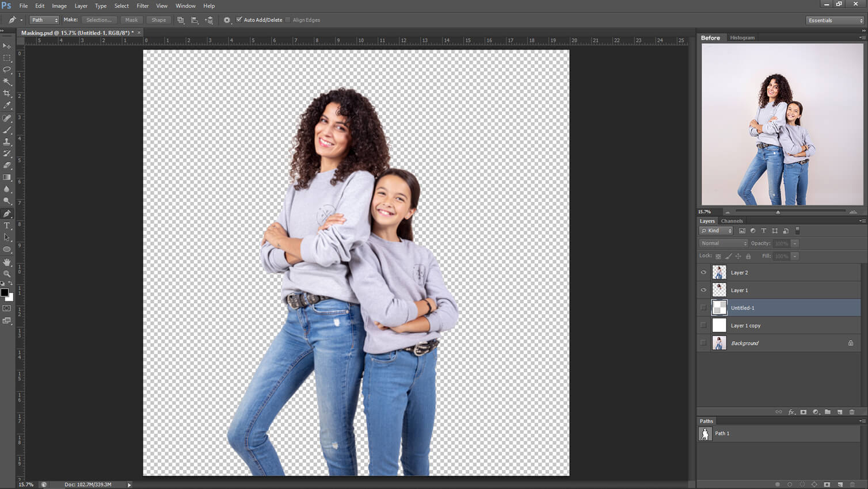
Task: Open the Normal blend mode dropdown
Action: [724, 243]
